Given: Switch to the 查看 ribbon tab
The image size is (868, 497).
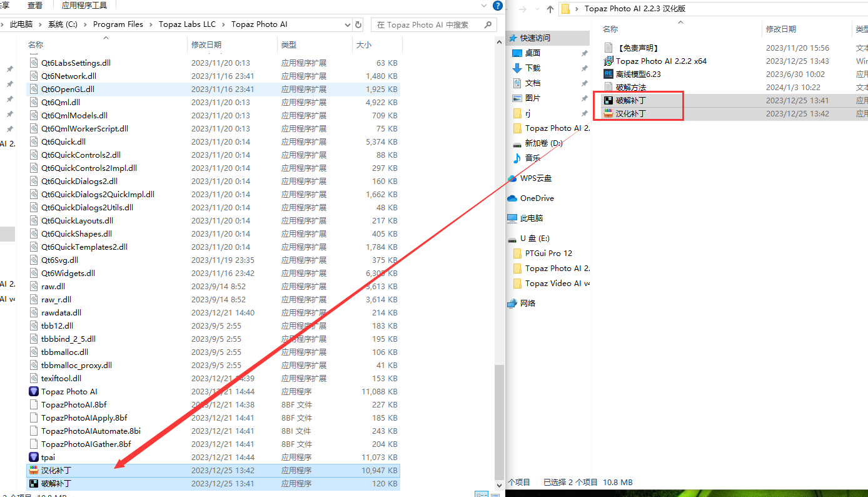Looking at the screenshot, I should click(x=35, y=6).
